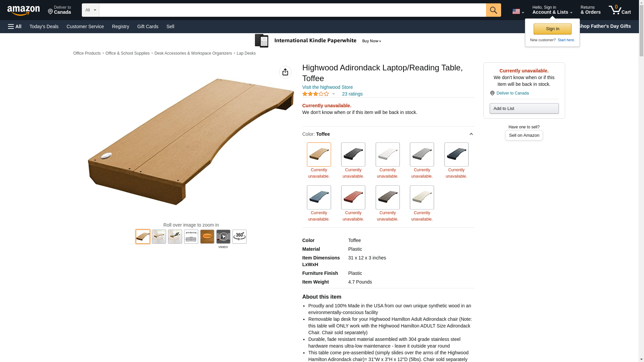Open Gift Cards navigation item
The width and height of the screenshot is (644, 362).
click(x=148, y=26)
